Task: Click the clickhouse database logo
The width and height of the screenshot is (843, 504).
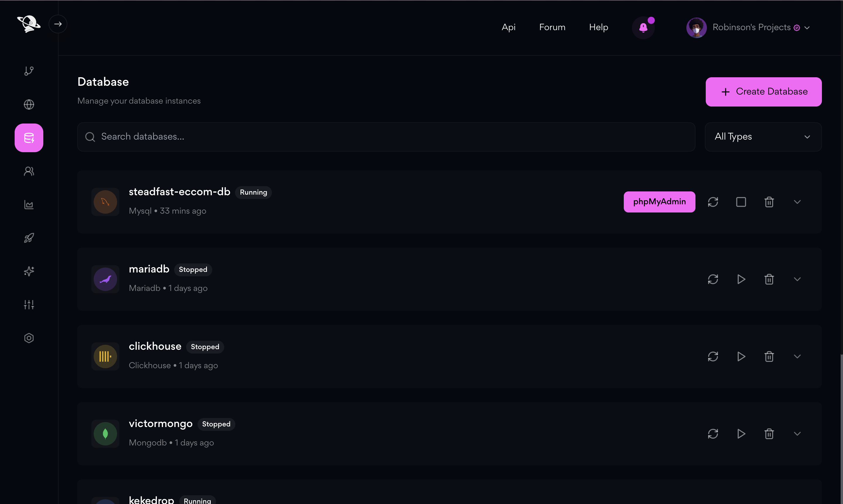Action: 105,356
